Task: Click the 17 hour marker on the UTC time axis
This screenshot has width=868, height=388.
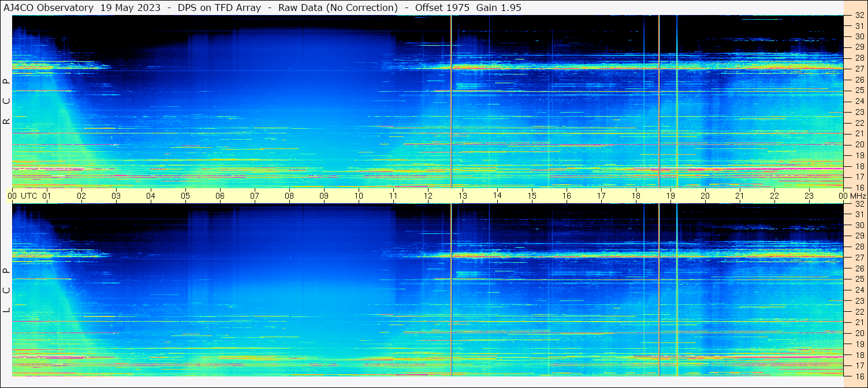Action: pos(601,196)
